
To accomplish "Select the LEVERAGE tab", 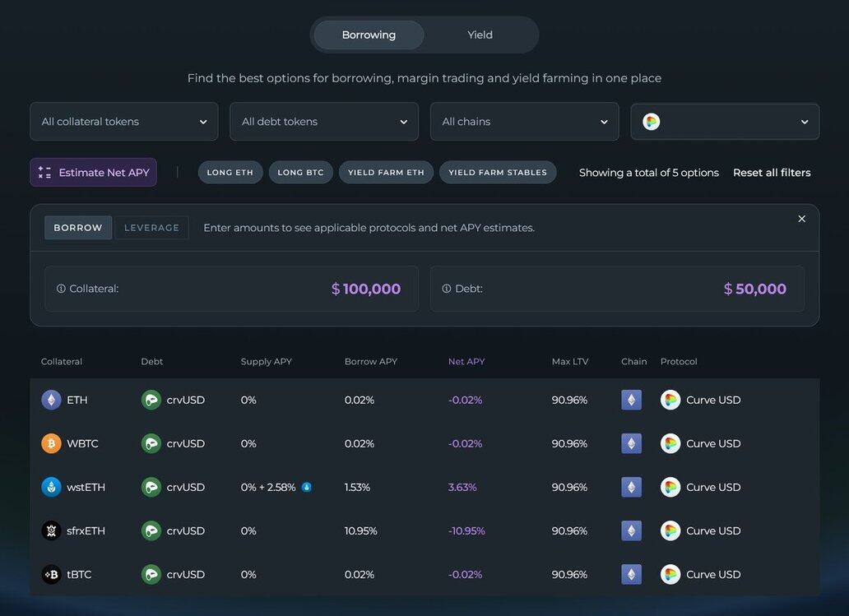I will coord(151,228).
